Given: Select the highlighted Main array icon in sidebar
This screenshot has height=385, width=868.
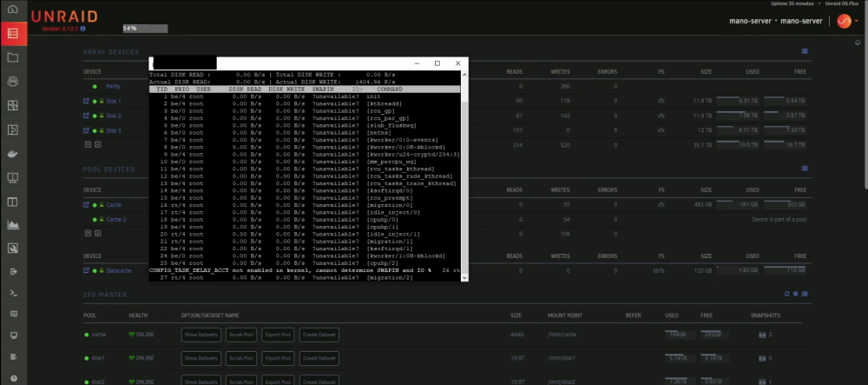Looking at the screenshot, I should click(13, 33).
